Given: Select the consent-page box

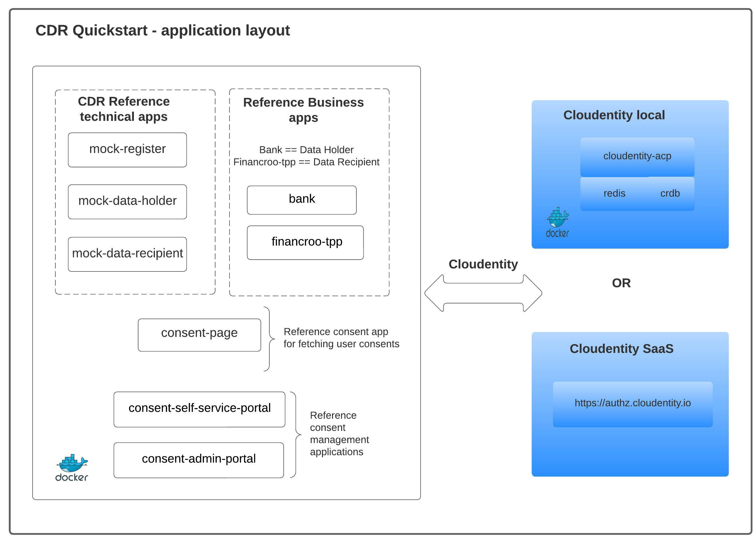Looking at the screenshot, I should 199,335.
